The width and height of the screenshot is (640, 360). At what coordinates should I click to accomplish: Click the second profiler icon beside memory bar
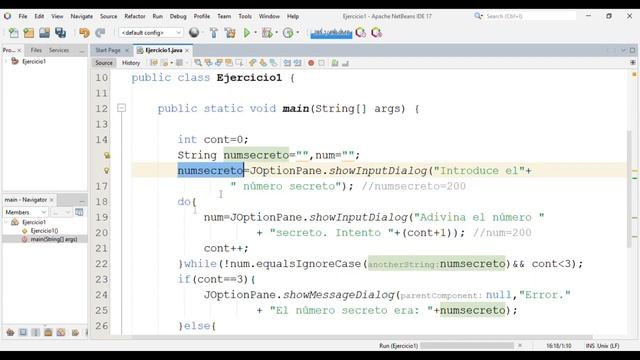click(x=376, y=33)
